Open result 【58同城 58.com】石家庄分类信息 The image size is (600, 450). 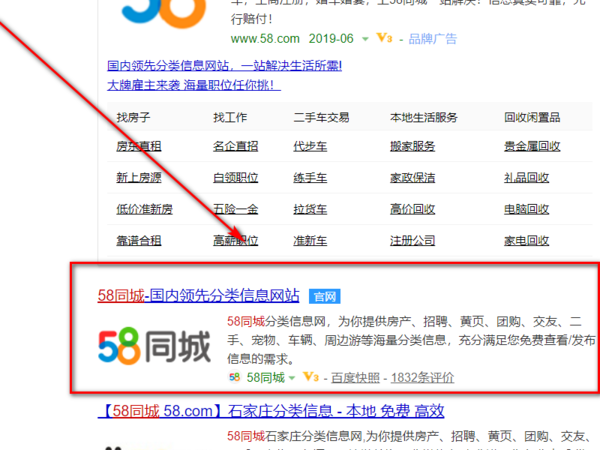click(x=271, y=411)
